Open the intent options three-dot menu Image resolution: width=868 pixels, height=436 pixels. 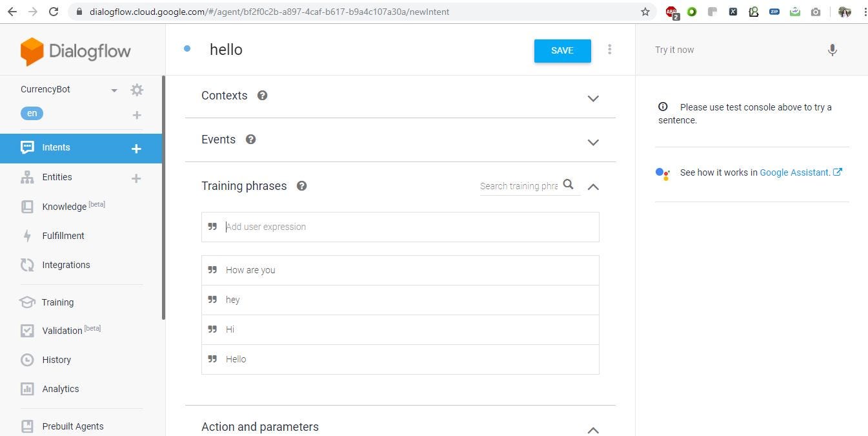609,49
